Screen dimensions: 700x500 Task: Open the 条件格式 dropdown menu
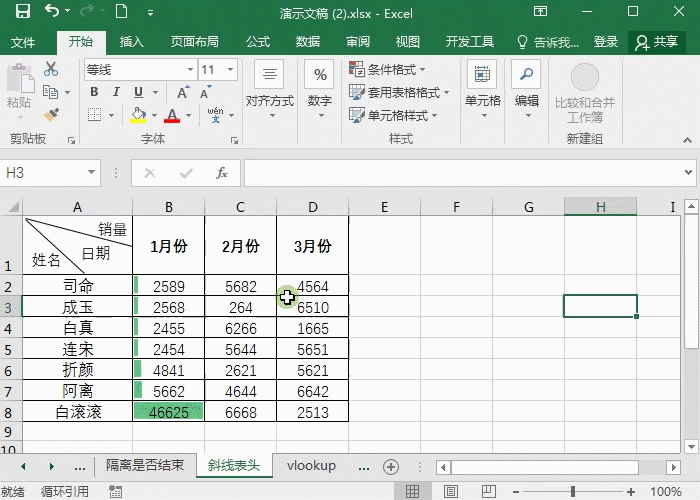[x=388, y=70]
